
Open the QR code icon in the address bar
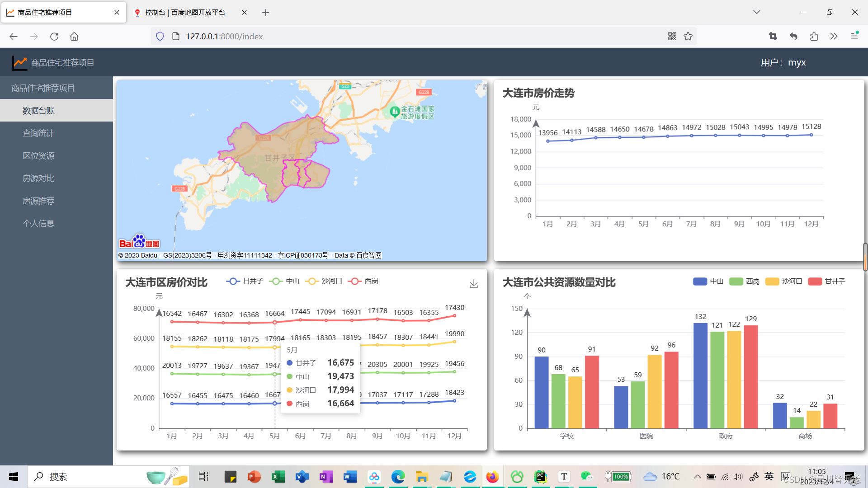pos(672,37)
